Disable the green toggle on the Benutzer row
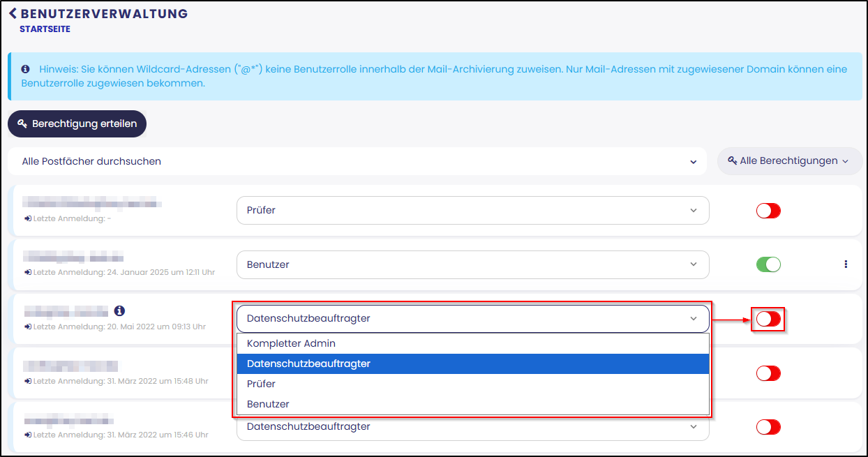 click(x=768, y=264)
